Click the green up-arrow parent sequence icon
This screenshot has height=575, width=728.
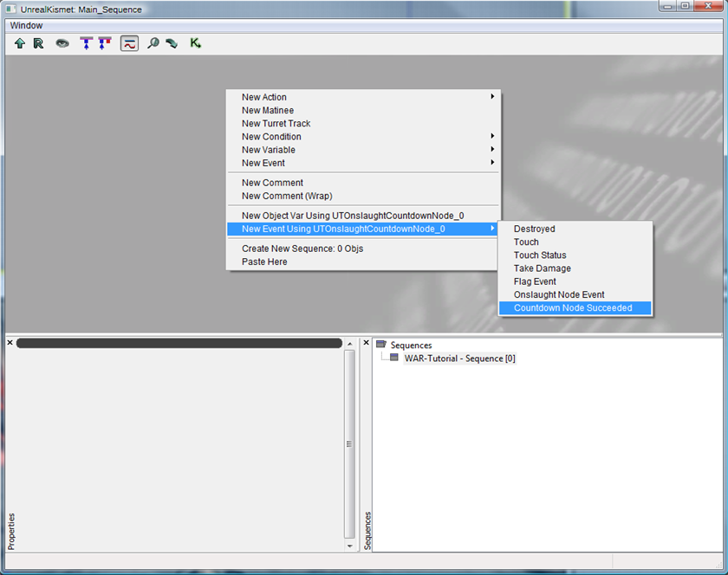click(x=19, y=43)
